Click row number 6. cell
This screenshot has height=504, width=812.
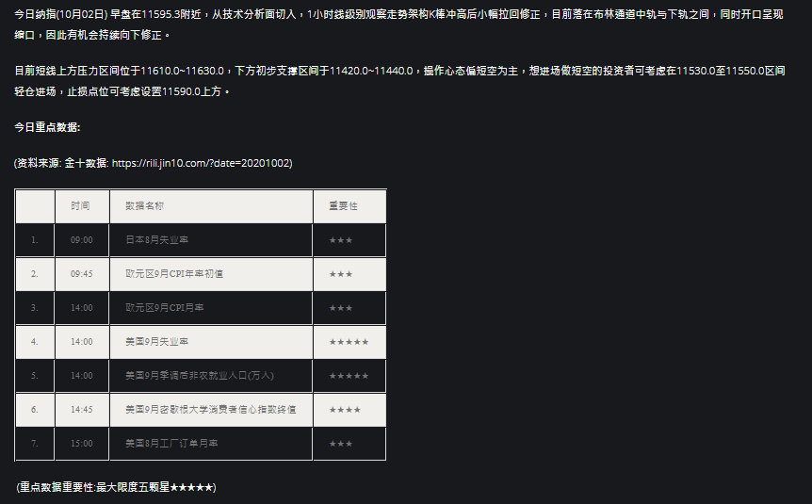(x=35, y=410)
